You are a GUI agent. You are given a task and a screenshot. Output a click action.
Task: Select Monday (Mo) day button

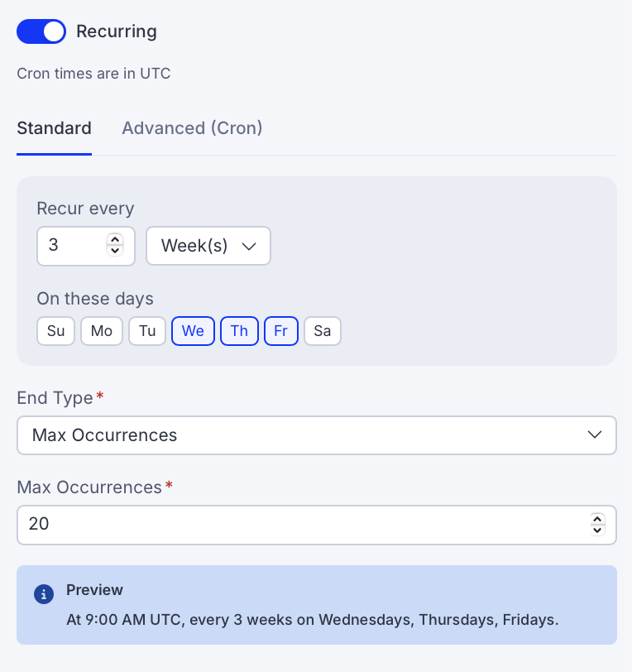[x=102, y=331]
